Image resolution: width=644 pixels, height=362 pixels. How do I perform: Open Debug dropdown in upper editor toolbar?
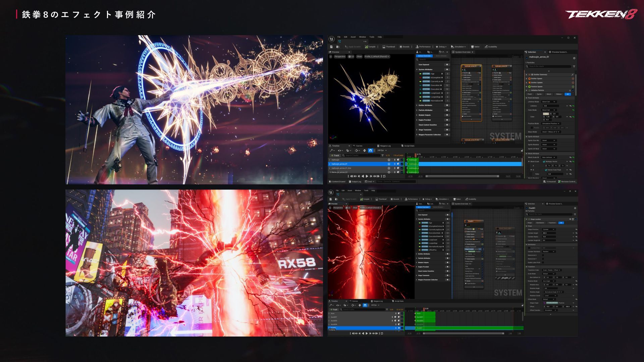441,47
